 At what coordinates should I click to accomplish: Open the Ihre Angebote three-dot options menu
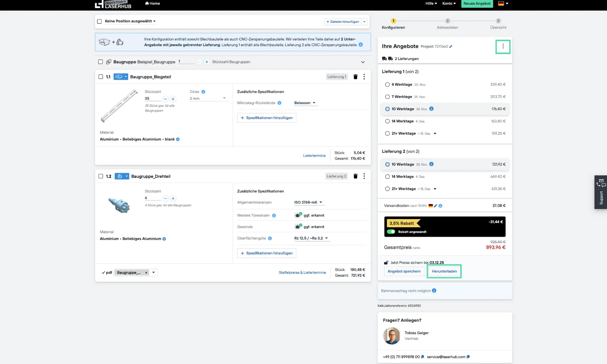[503, 46]
